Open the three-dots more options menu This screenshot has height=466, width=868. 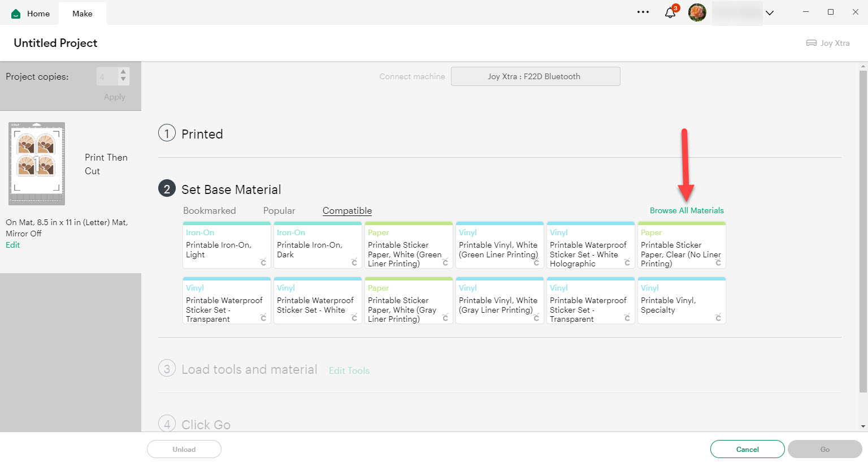click(643, 12)
